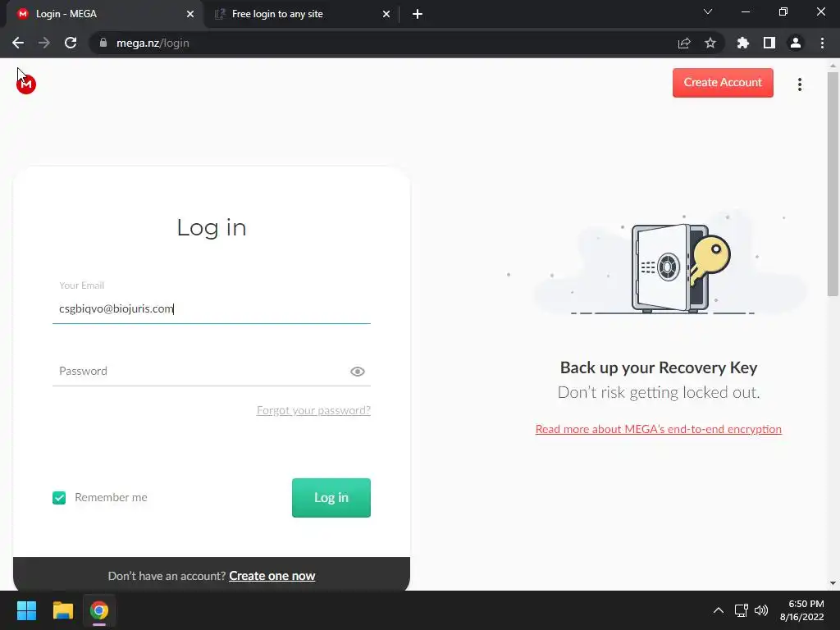
Task: Click the green Log in button
Action: click(331, 498)
